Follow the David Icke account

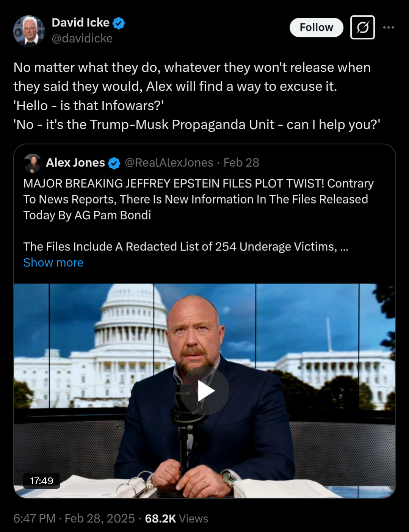[x=317, y=27]
